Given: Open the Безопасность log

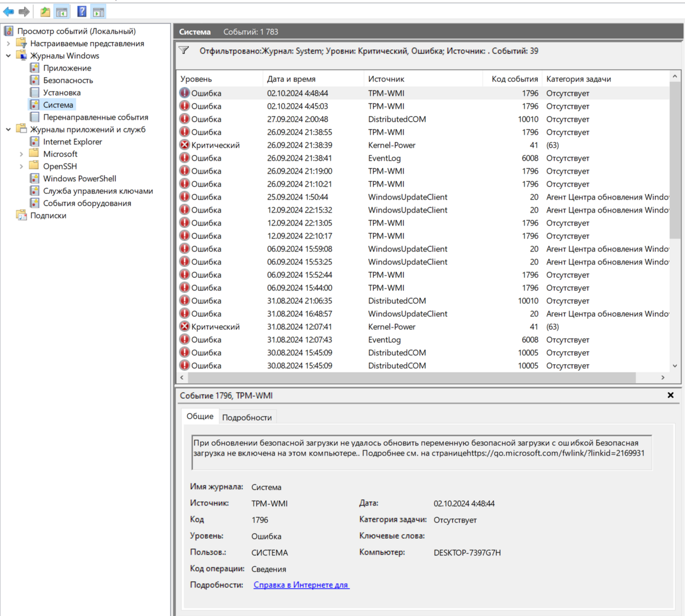Looking at the screenshot, I should click(68, 80).
